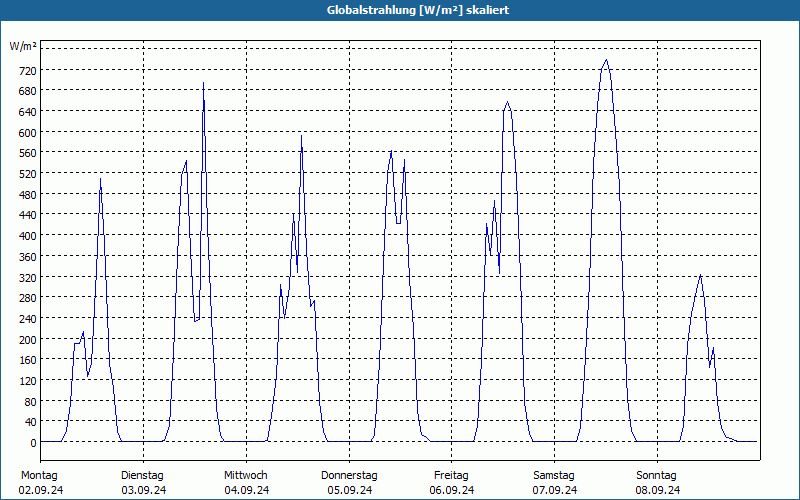Click the Freitag day label

451,475
